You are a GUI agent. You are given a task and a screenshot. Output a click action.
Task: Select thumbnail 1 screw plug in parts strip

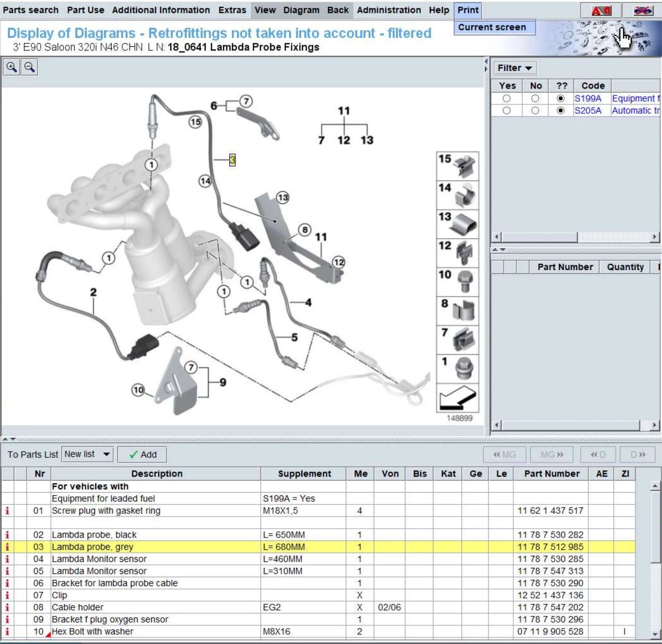click(x=457, y=369)
